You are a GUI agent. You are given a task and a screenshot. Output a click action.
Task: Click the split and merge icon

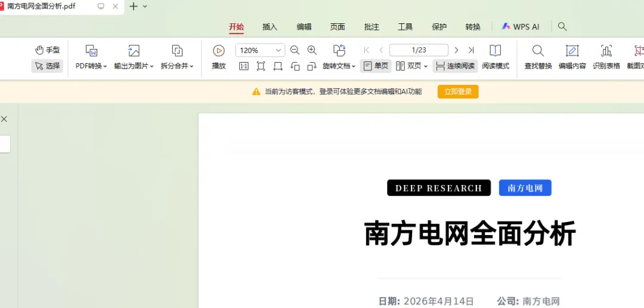[x=177, y=50]
